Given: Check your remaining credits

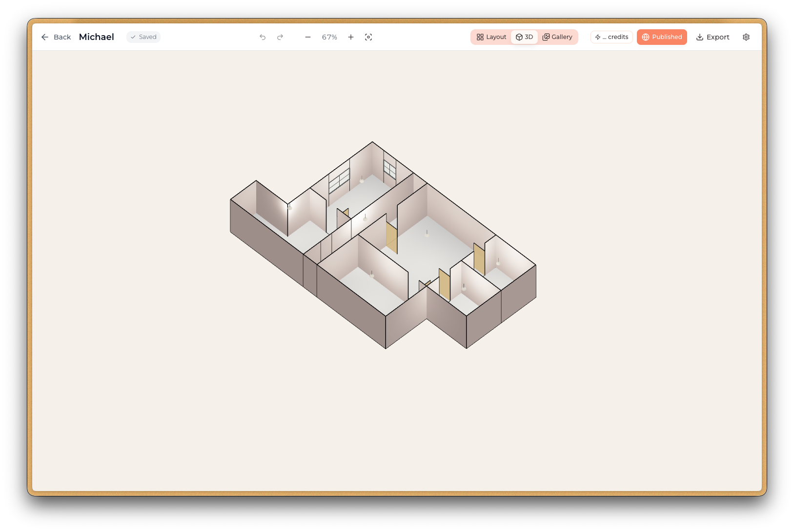Looking at the screenshot, I should 611,37.
